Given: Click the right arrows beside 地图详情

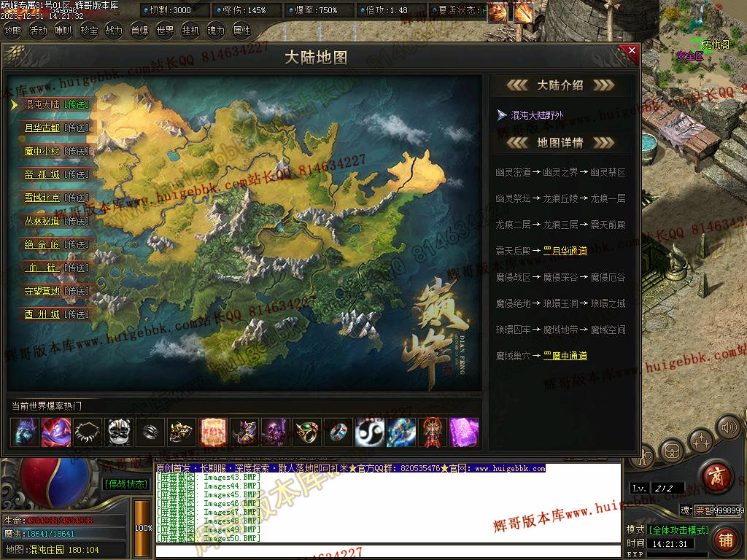Looking at the screenshot, I should click(x=603, y=143).
